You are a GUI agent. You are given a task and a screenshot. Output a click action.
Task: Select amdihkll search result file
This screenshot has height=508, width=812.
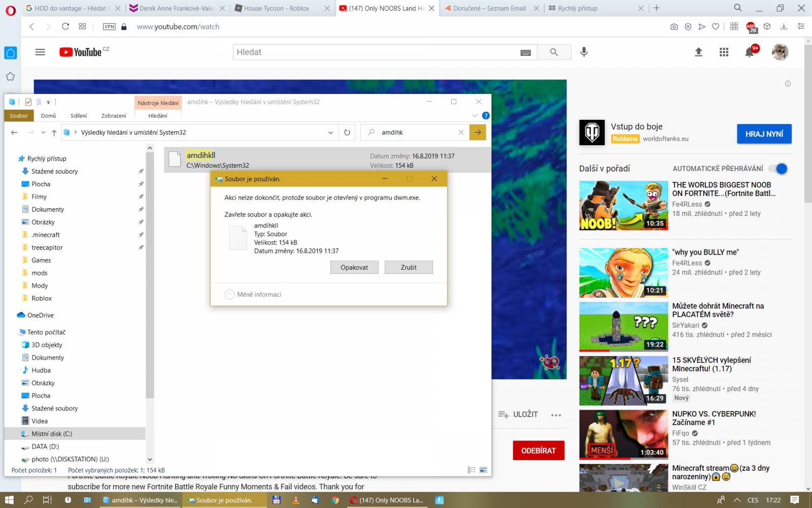pos(327,160)
